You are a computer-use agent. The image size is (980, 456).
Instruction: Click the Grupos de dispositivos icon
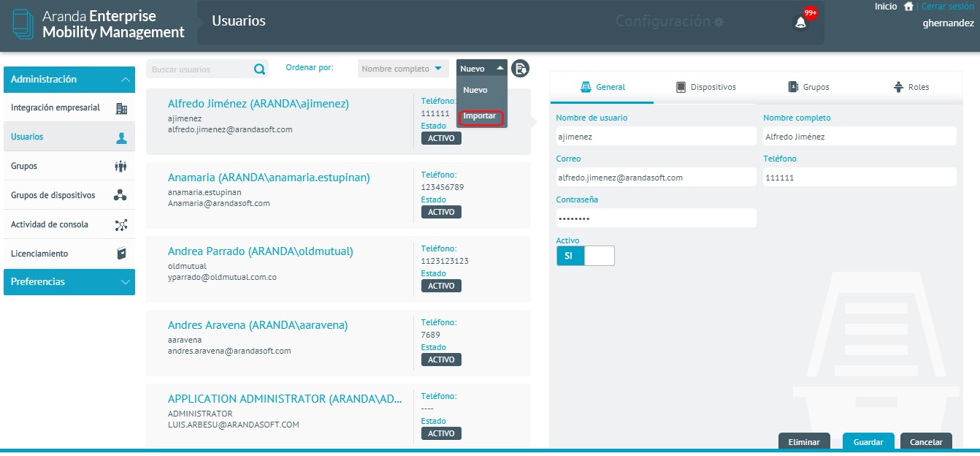tap(121, 195)
